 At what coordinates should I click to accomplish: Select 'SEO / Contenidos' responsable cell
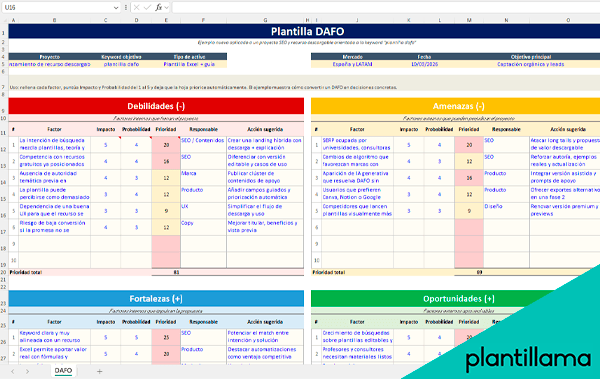coord(203,145)
